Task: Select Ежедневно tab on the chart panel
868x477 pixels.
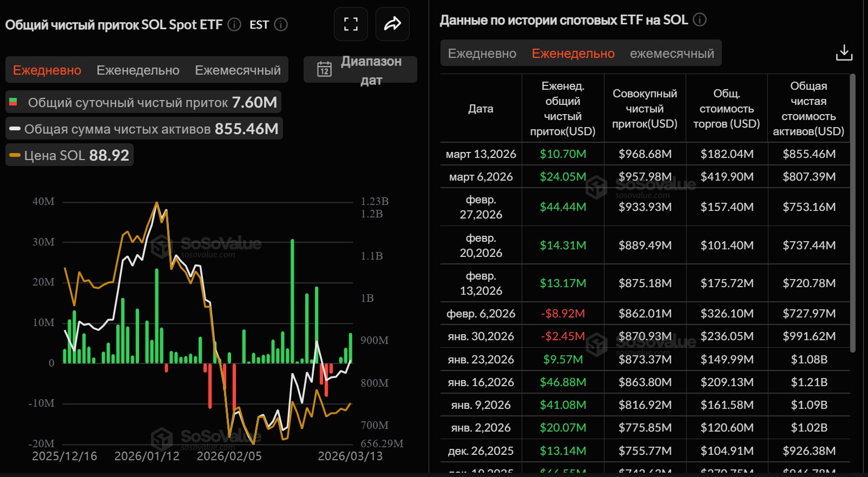Action: tap(47, 70)
